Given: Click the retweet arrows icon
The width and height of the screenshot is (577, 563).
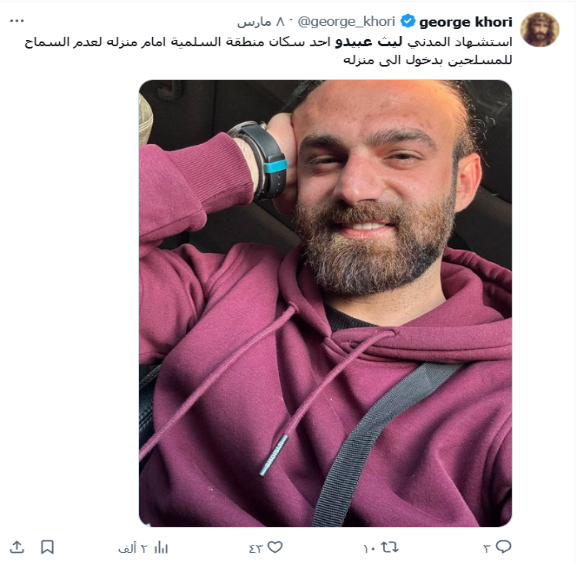Looking at the screenshot, I should pos(389,547).
